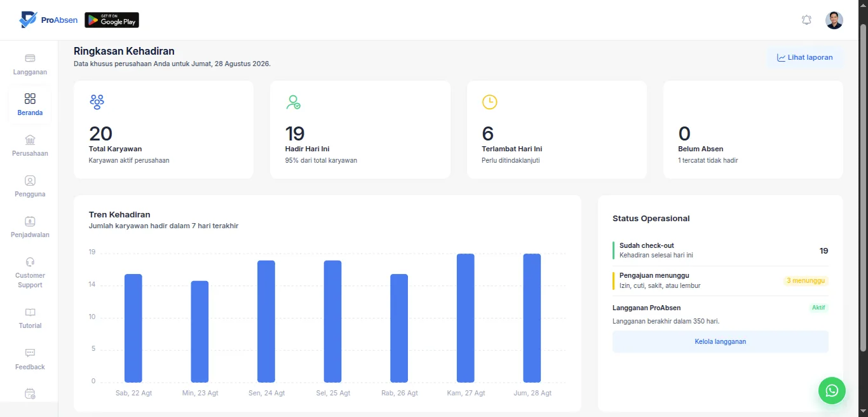
Task: Click the Hadir Hari Ini user-check icon
Action: [x=293, y=102]
